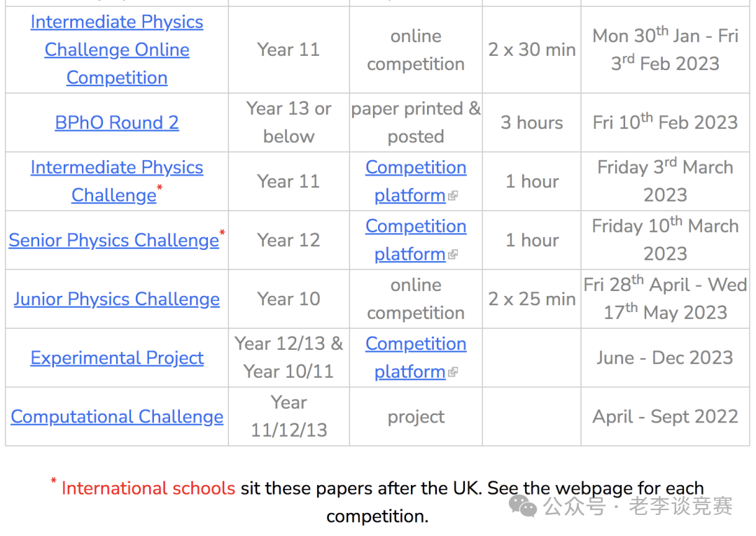Click the Fri 10th Feb 2023 date cell

[666, 122]
